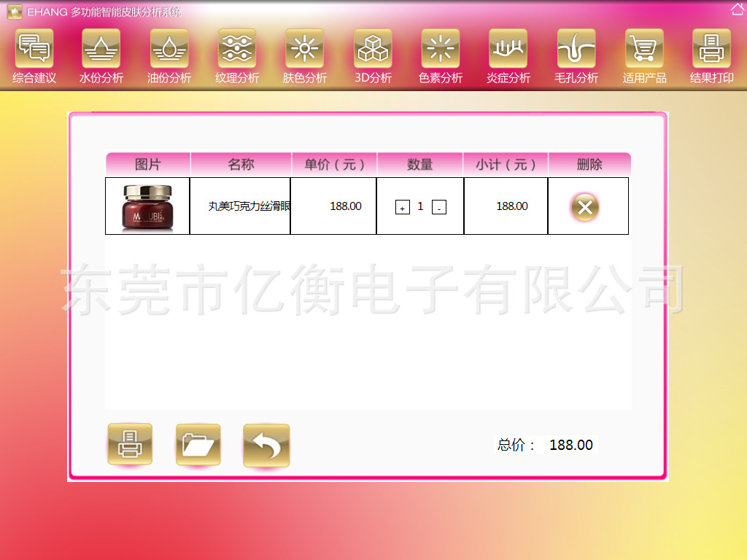
Task: Increase product quantity with plus button
Action: pos(402,208)
